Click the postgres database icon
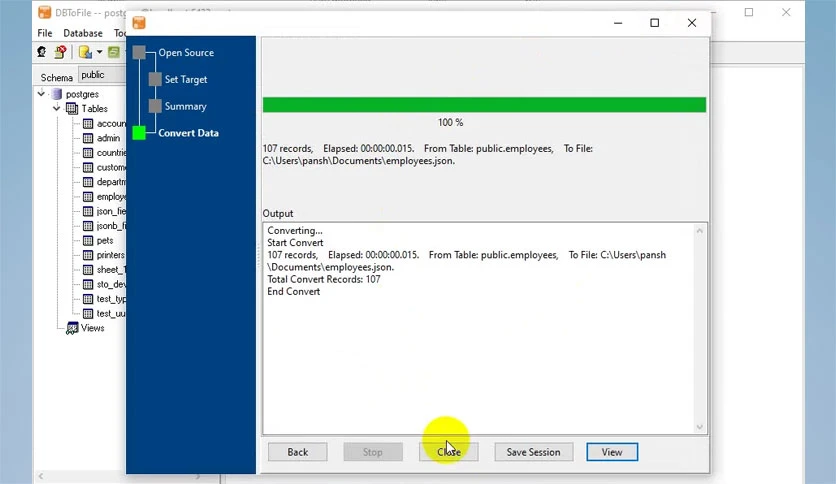This screenshot has width=836, height=484. (x=57, y=94)
